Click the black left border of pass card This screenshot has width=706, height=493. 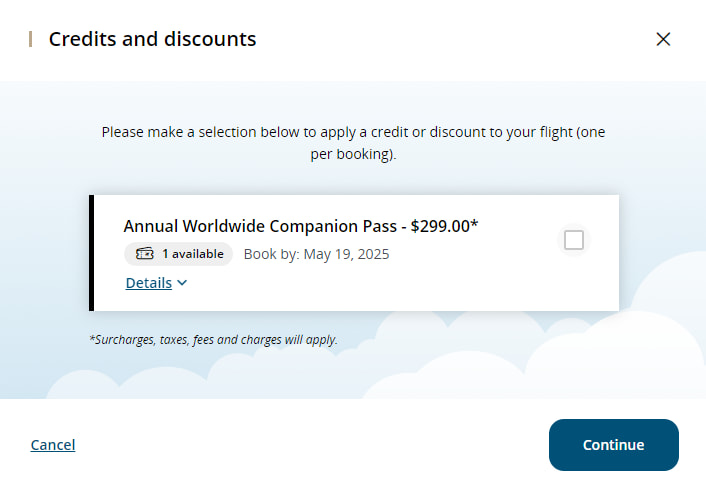click(92, 253)
